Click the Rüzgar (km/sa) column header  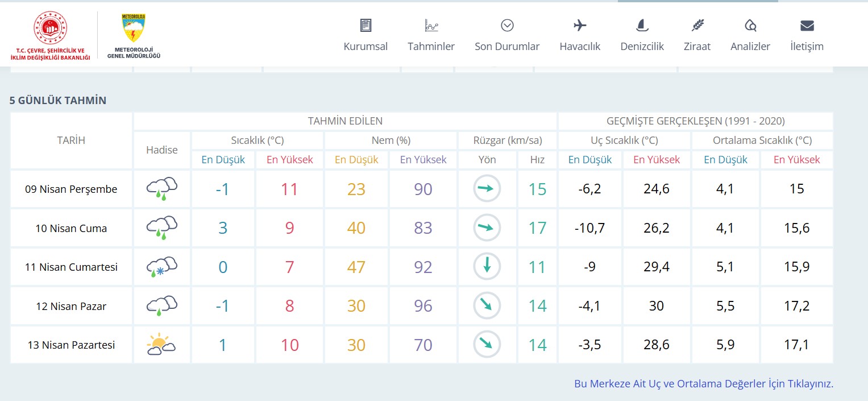click(507, 140)
